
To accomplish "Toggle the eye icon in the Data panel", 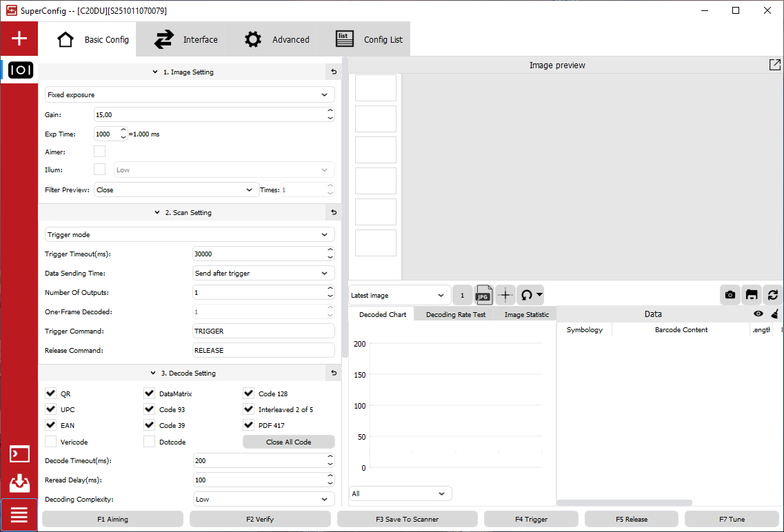I will (x=758, y=314).
